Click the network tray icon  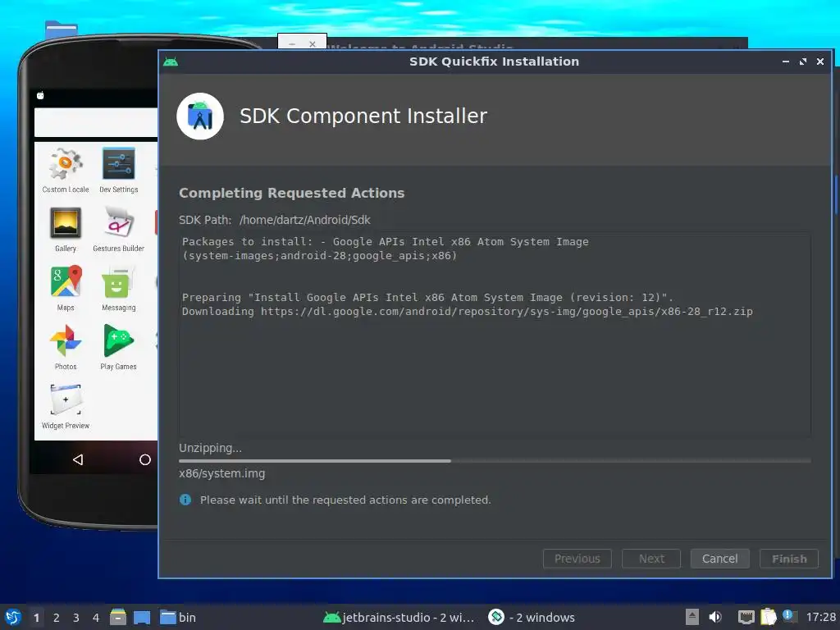746,617
